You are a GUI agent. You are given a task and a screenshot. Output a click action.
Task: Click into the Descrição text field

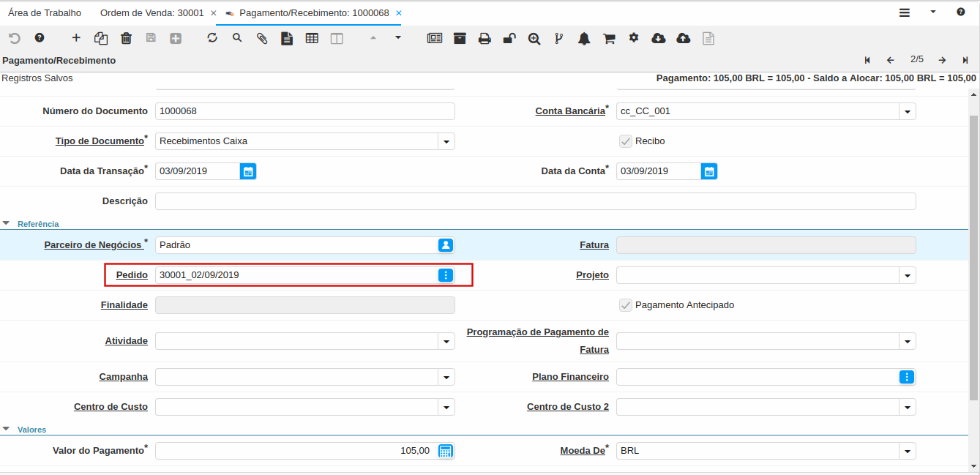(x=535, y=201)
